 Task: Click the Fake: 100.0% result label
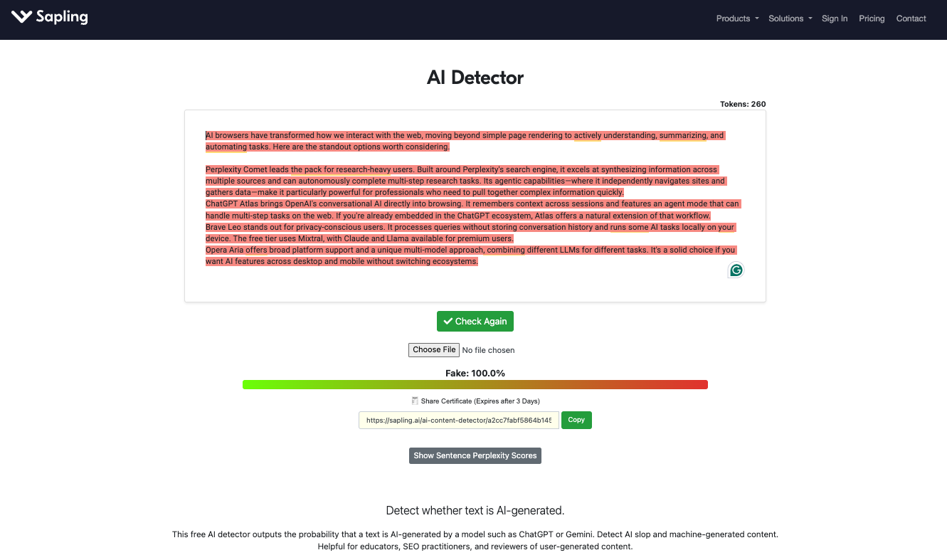tap(475, 372)
